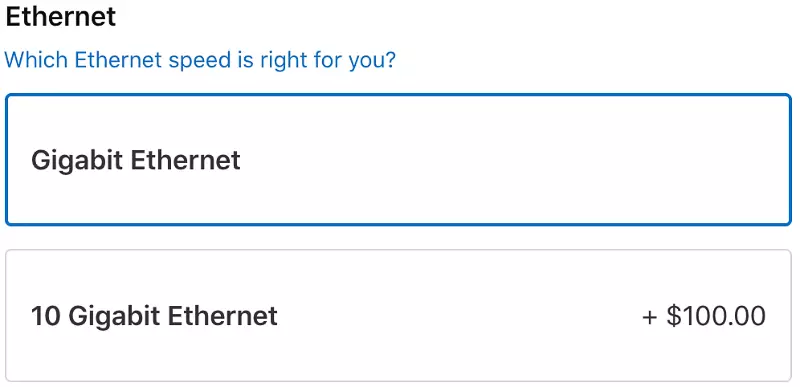Click 'right for you?' in the blue link
Image resolution: width=800 pixels, height=387 pixels.
328,61
